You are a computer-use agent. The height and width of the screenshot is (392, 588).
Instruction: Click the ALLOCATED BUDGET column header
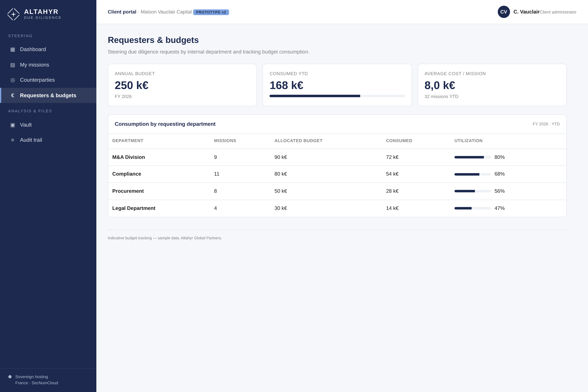pos(298,141)
